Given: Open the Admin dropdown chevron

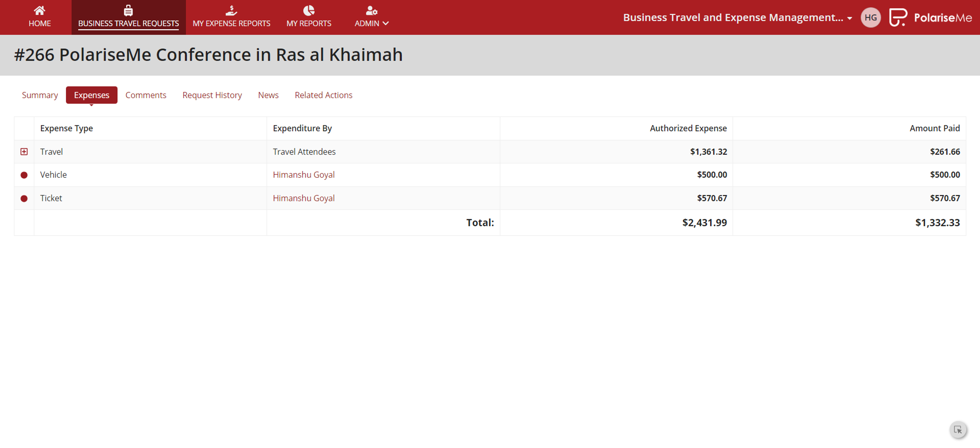Looking at the screenshot, I should point(385,23).
